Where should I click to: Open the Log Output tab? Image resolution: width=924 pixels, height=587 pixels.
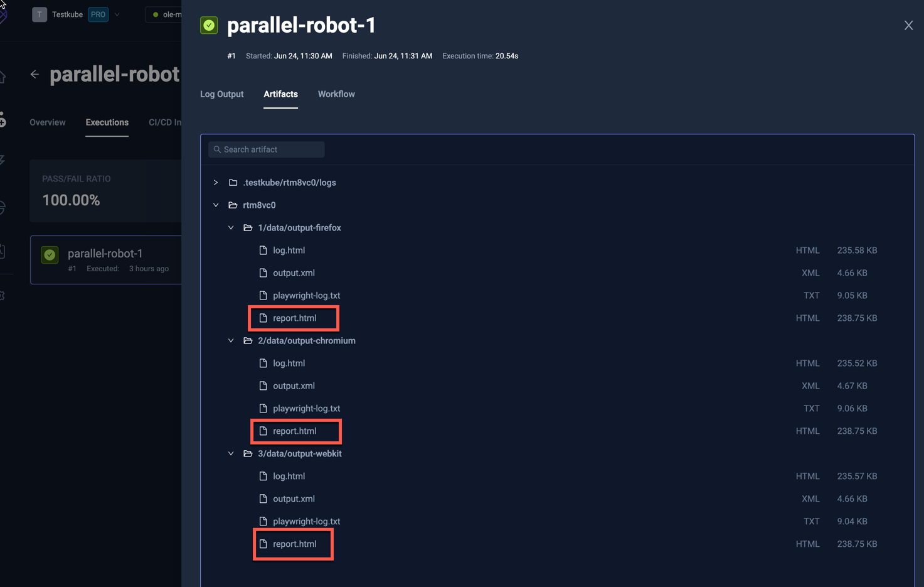pos(221,94)
